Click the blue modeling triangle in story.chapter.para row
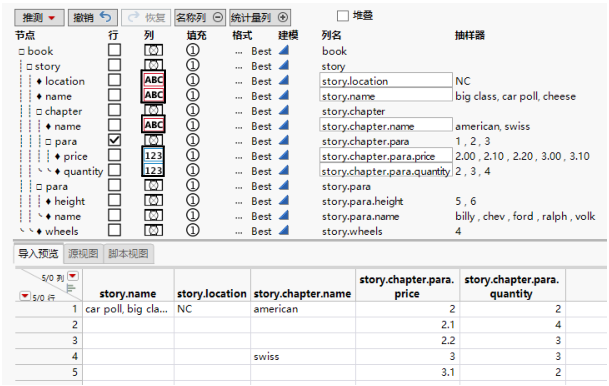 point(284,140)
